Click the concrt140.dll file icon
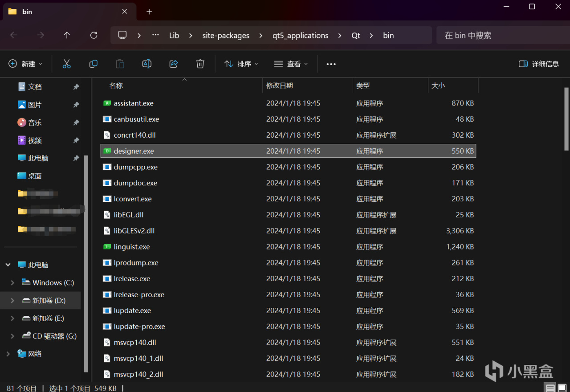Image resolution: width=570 pixels, height=392 pixels. coord(107,135)
